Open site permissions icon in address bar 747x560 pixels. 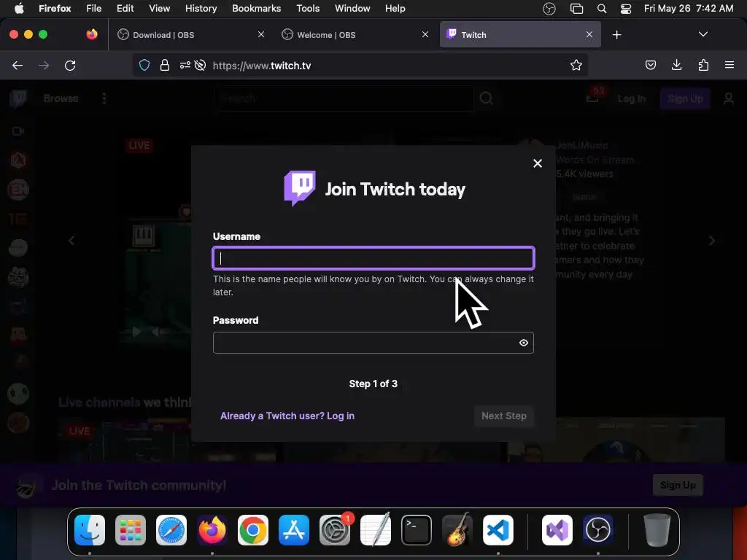(x=185, y=65)
